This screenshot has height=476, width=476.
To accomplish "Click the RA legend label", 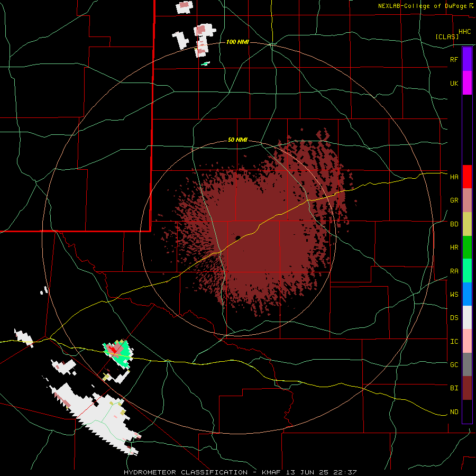I will pos(454,271).
